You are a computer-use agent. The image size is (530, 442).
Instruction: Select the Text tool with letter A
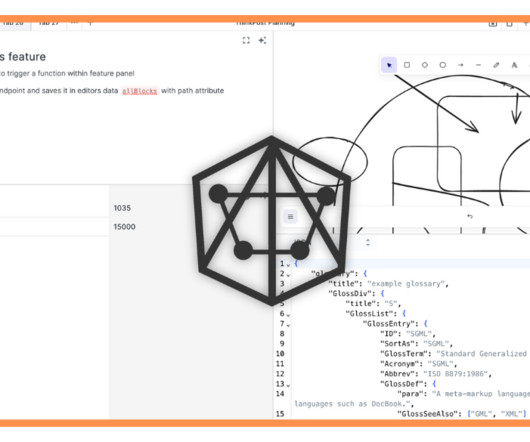coord(514,65)
